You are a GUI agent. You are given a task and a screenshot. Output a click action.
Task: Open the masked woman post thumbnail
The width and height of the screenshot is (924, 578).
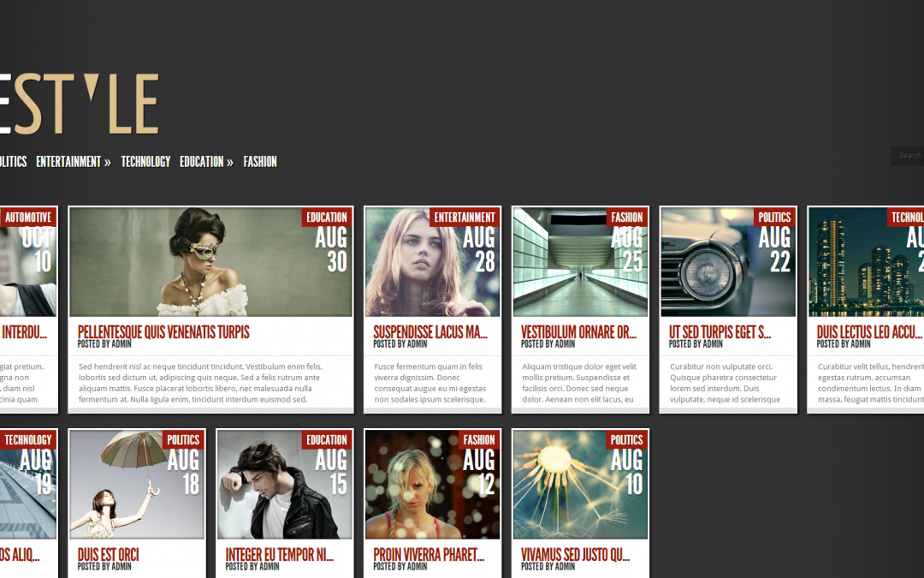pos(211,262)
